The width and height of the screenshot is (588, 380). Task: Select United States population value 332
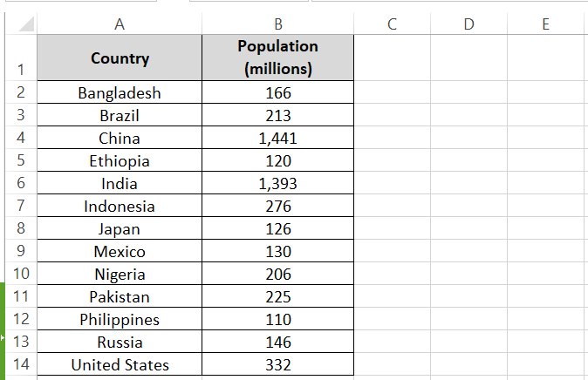pos(277,365)
